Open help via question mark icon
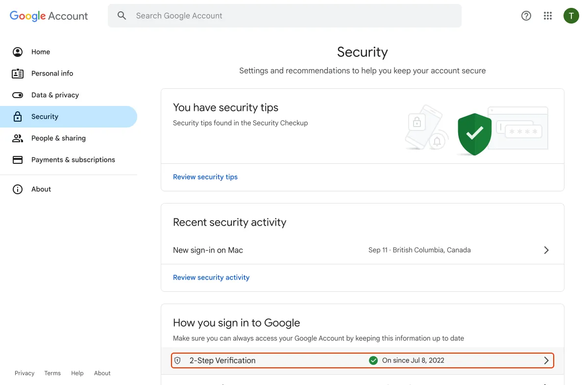 click(526, 16)
